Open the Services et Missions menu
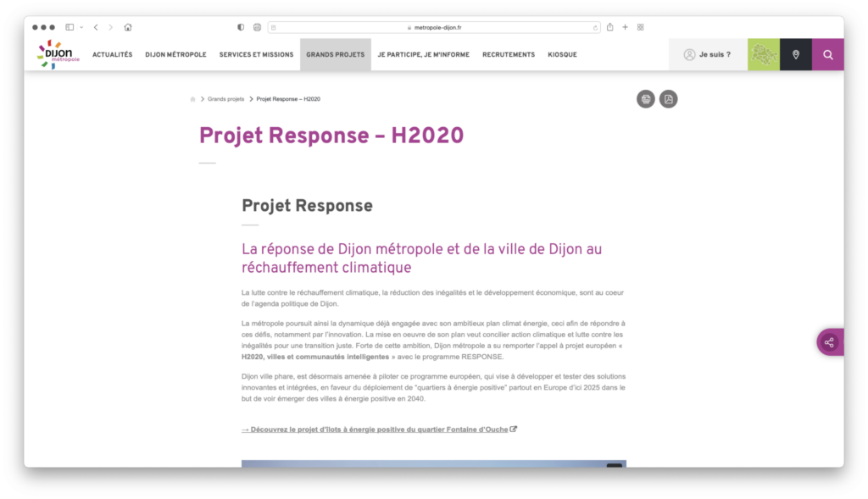Viewport: 868px width, 499px height. (x=256, y=55)
